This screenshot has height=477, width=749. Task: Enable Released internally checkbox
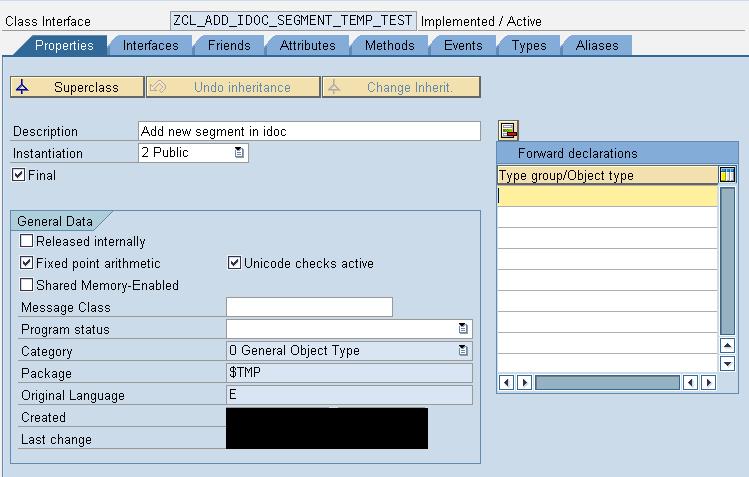(x=27, y=241)
